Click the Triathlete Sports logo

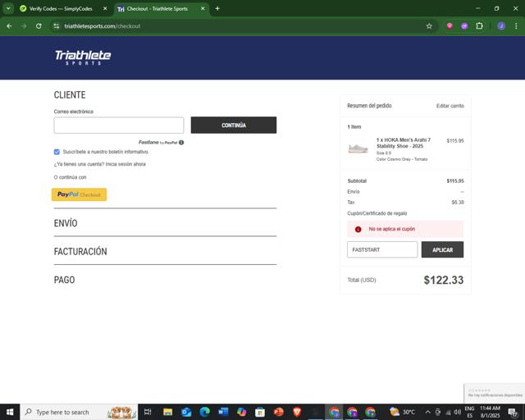click(83, 57)
